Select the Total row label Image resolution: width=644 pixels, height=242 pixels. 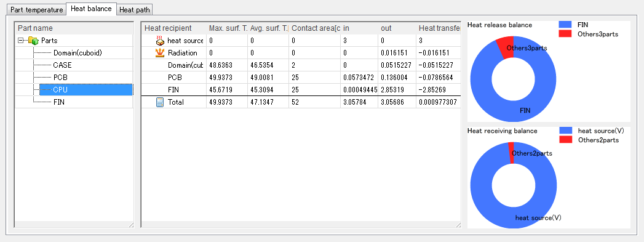point(176,102)
